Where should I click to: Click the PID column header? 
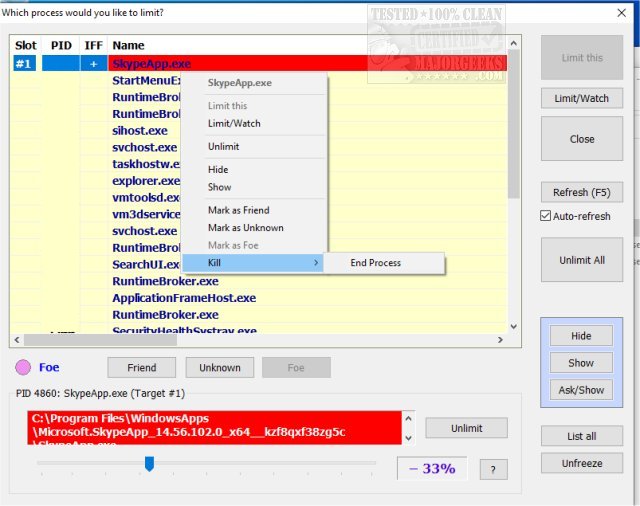pos(61,45)
